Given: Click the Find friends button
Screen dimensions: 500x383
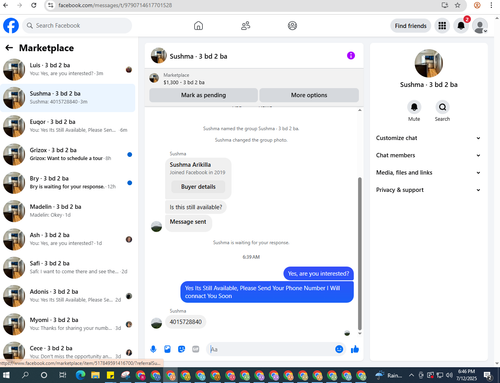Looking at the screenshot, I should [411, 26].
